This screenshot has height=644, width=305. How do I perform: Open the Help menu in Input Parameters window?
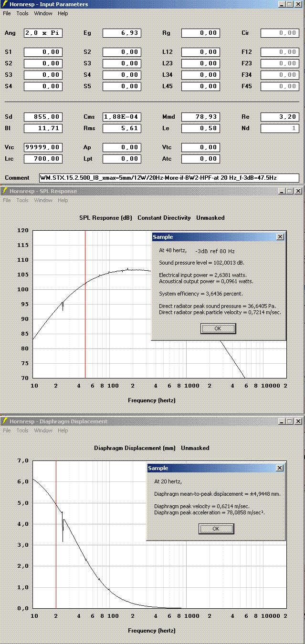pos(63,13)
